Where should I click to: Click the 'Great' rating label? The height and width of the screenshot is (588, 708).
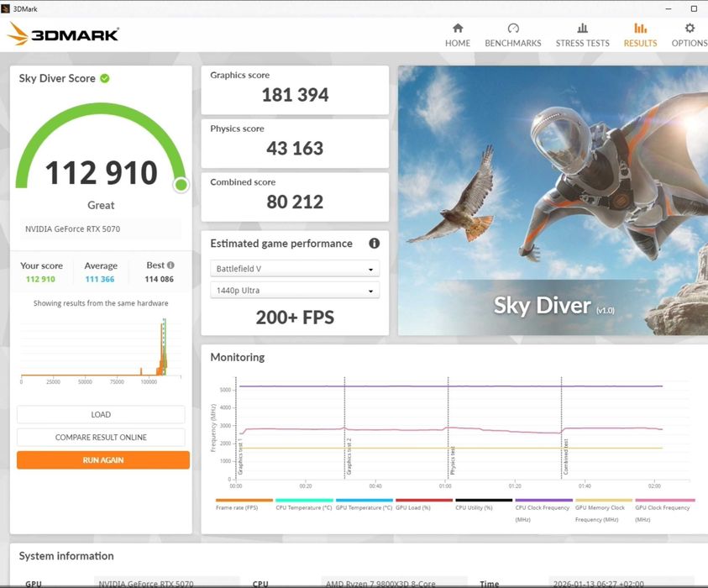pyautogui.click(x=101, y=205)
